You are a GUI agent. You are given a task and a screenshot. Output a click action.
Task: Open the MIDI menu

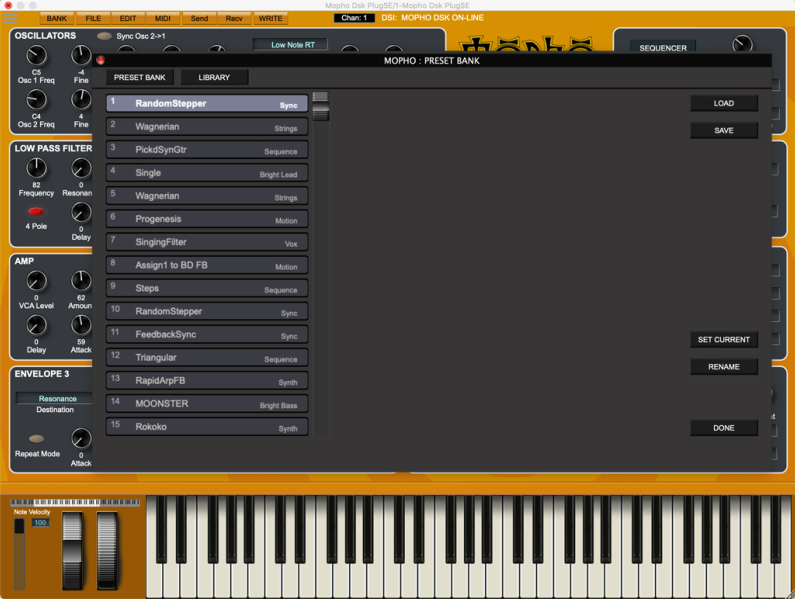(x=162, y=18)
